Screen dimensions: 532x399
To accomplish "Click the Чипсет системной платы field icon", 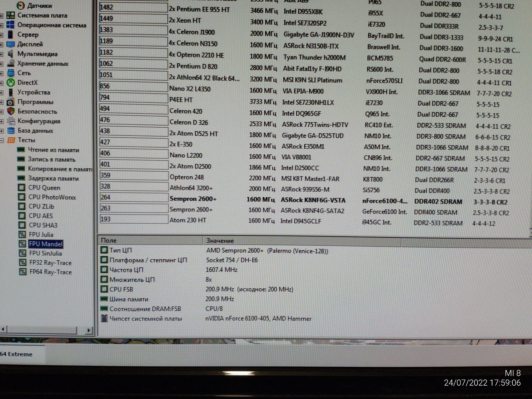I will [x=104, y=319].
